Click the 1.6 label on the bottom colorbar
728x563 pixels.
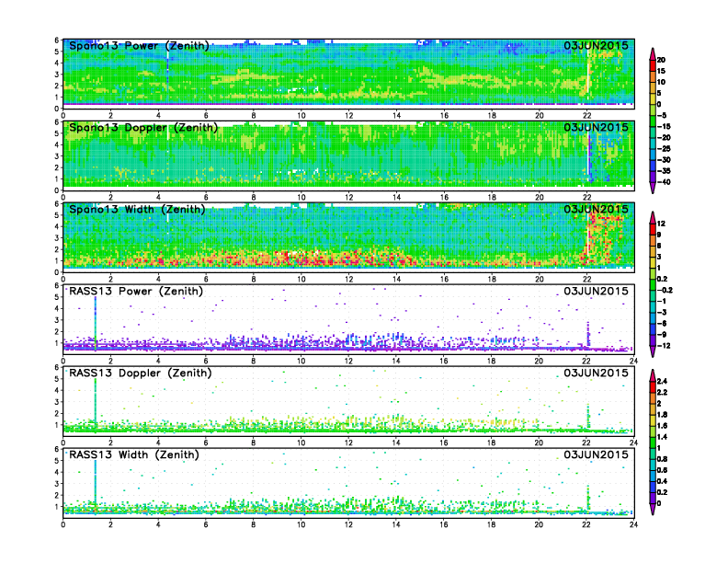coord(662,426)
